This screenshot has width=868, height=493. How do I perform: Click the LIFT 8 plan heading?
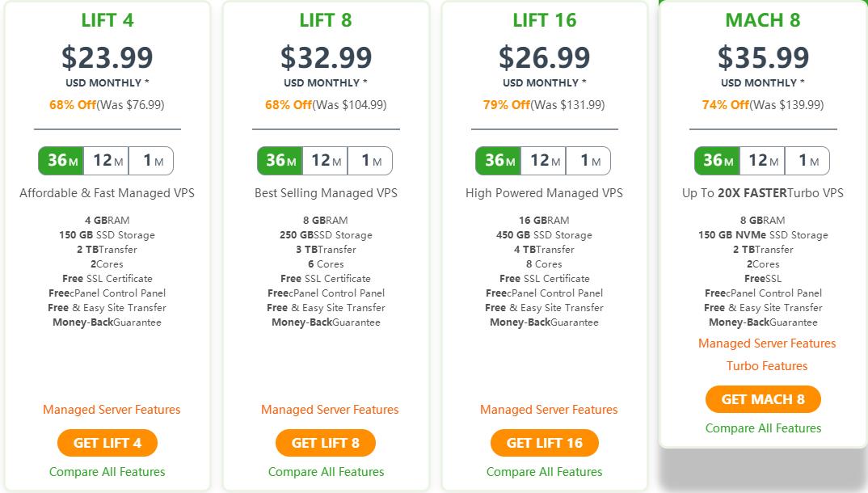(326, 20)
